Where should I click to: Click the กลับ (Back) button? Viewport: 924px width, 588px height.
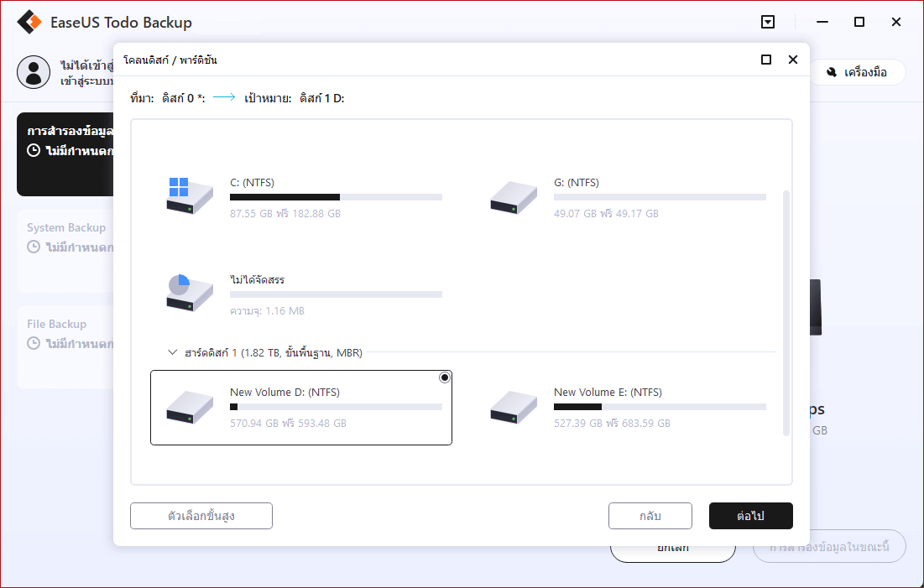(650, 516)
